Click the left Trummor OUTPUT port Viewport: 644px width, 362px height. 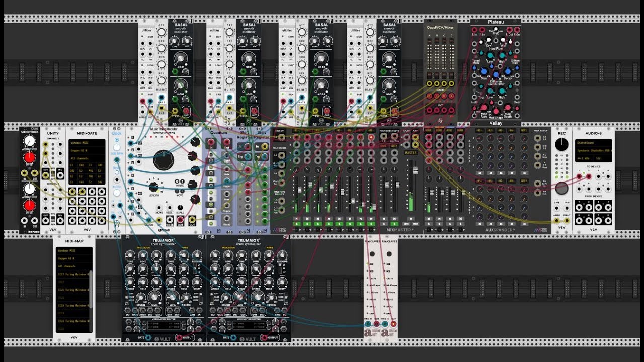[179, 338]
